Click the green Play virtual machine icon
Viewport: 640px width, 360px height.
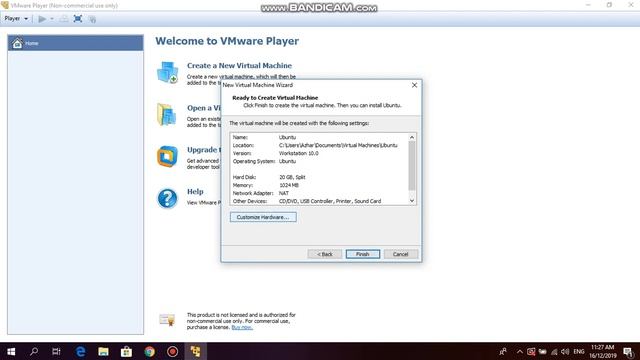click(42, 19)
